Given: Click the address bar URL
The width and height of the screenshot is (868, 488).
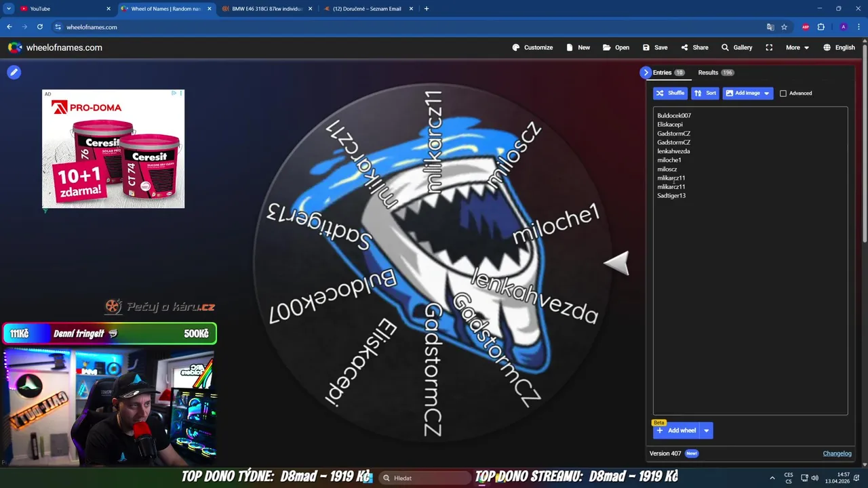Looking at the screenshot, I should pos(92,27).
